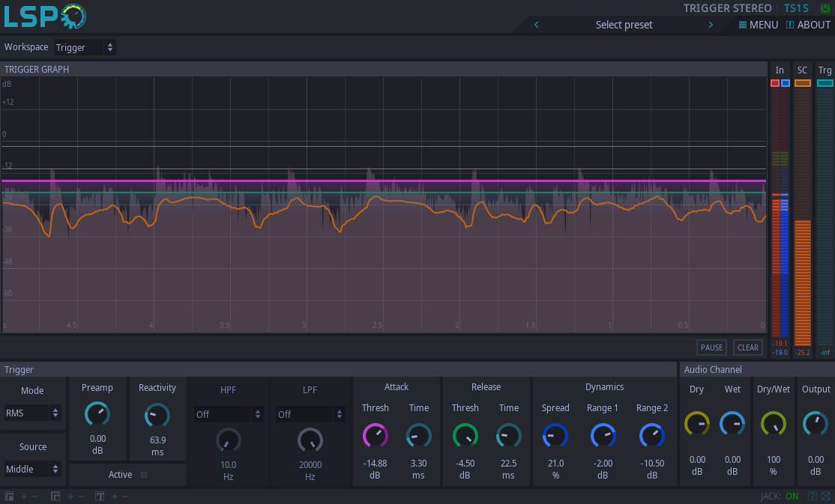Click the fullscreen scaling icon beside JACK
The image size is (835, 504).
click(x=826, y=497)
